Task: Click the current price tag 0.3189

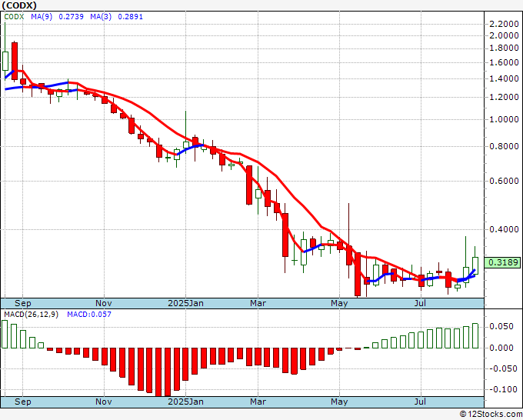Action: point(503,262)
